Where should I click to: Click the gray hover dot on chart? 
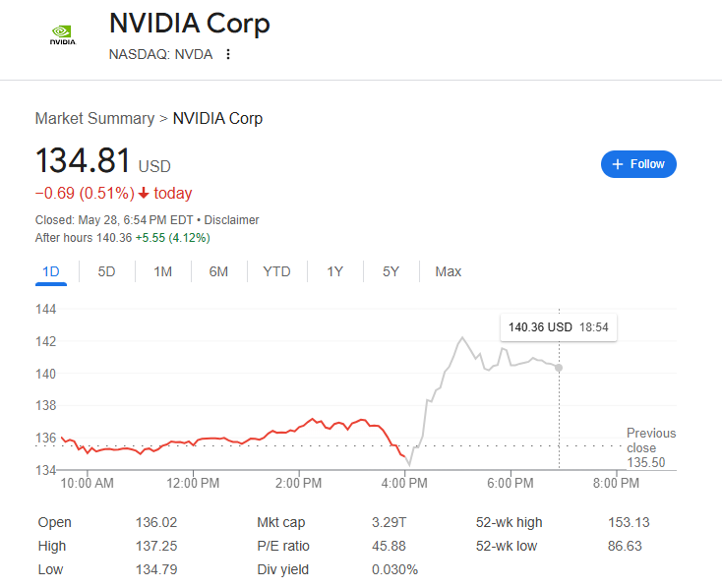click(x=559, y=368)
